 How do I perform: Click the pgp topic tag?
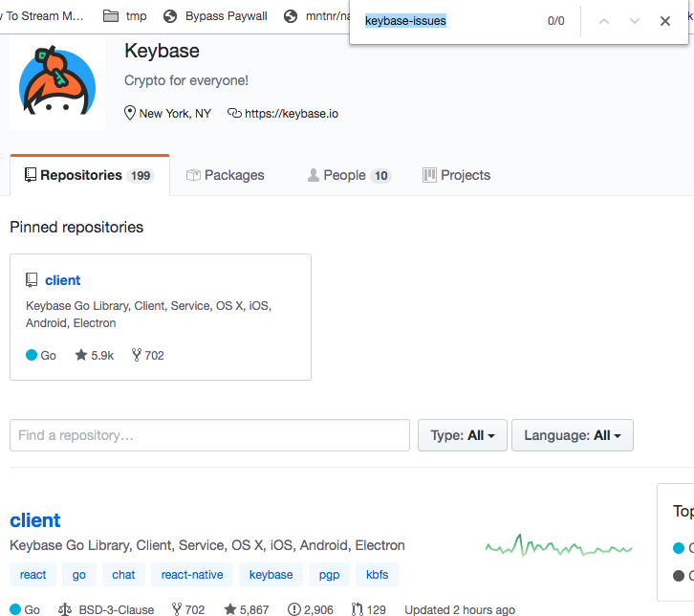click(329, 574)
